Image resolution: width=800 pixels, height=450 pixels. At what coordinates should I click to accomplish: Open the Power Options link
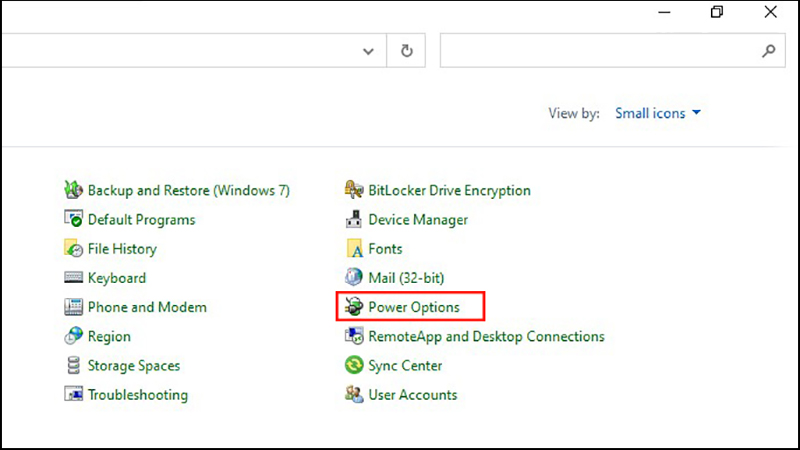tap(414, 307)
